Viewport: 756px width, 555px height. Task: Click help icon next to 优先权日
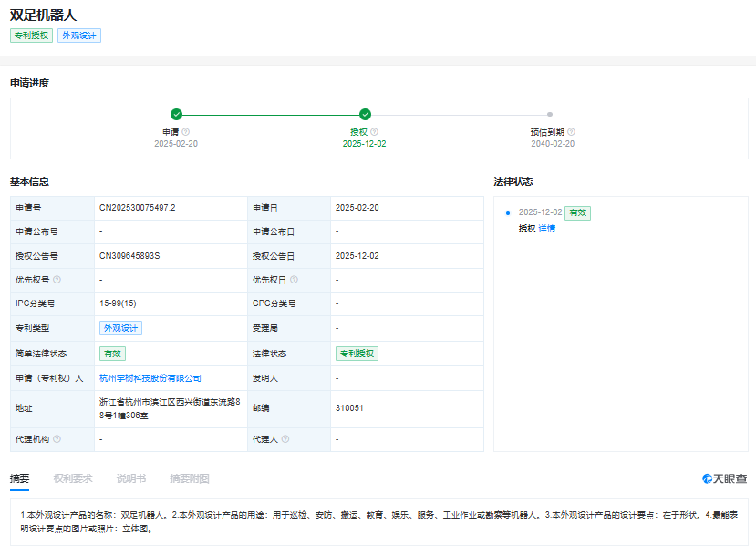(295, 280)
